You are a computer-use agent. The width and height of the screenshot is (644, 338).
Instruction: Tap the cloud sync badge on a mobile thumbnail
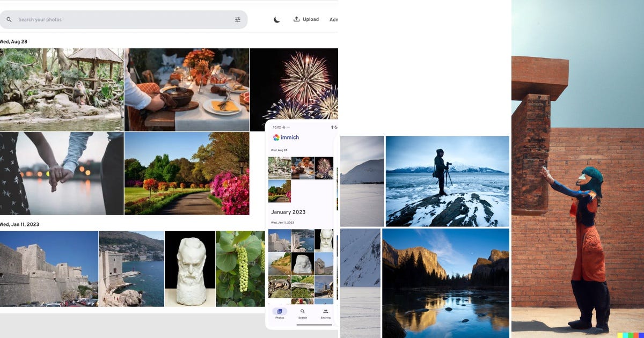pyautogui.click(x=311, y=248)
